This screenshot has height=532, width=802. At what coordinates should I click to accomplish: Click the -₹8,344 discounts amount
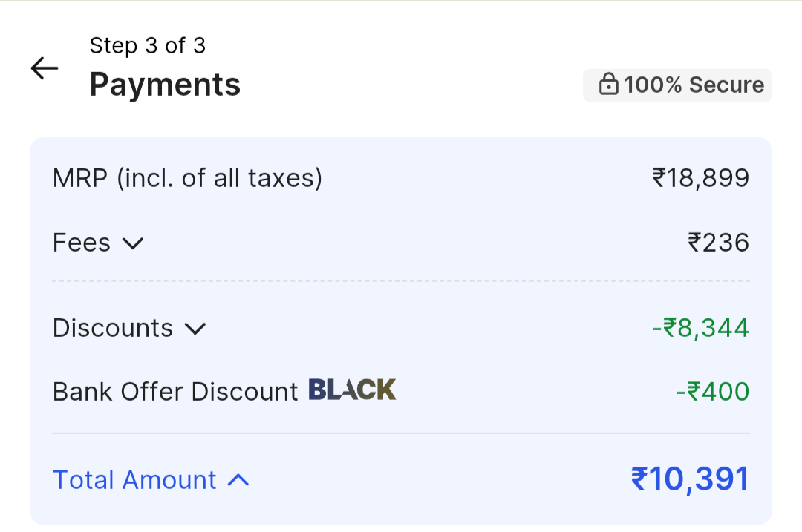point(700,328)
